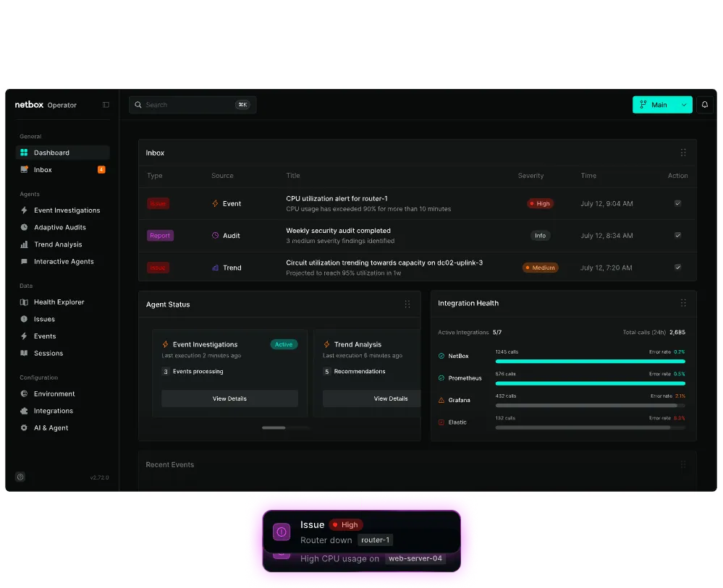The width and height of the screenshot is (723, 588).
Task: Collapse the sidebar using panel icon
Action: (x=106, y=105)
